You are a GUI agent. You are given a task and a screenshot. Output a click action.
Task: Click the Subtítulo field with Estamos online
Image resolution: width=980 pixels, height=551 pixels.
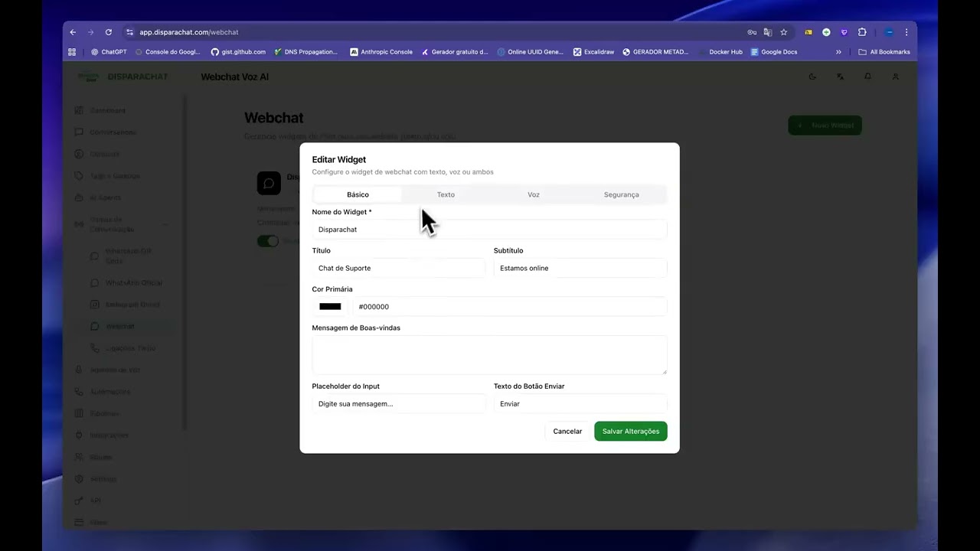[x=580, y=268]
